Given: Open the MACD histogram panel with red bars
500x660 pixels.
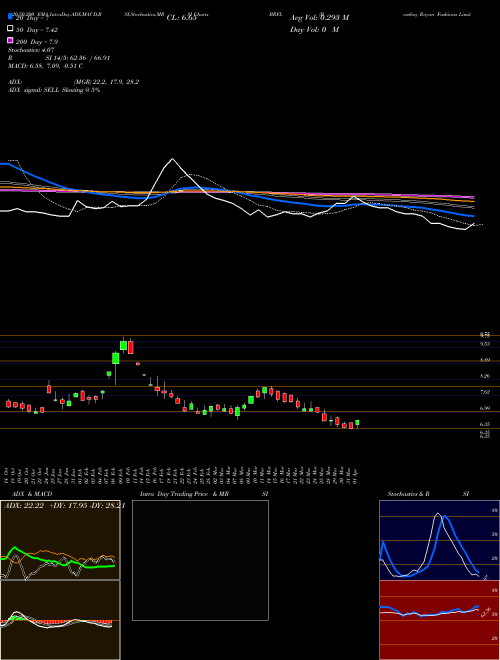Looking at the screenshot, I should pos(60,620).
